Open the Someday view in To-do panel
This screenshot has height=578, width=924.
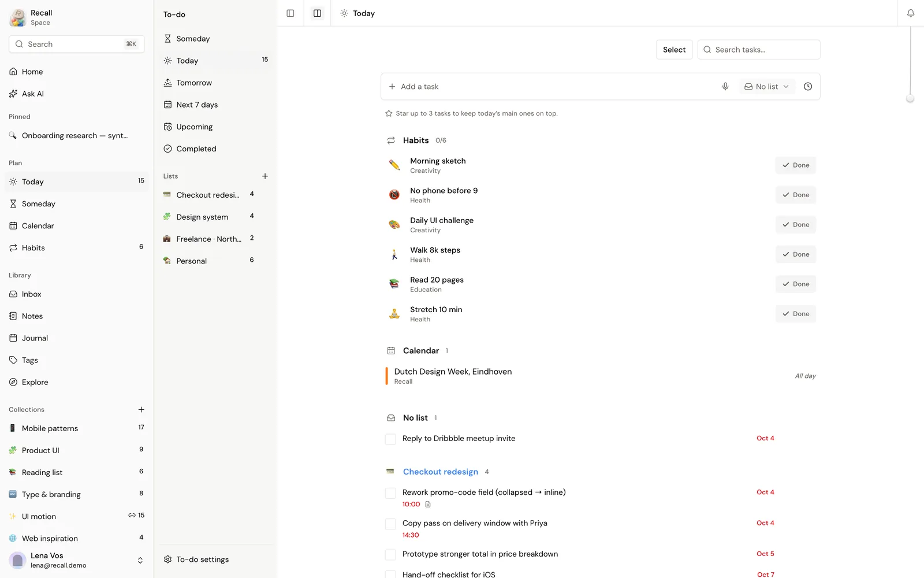[216, 39]
